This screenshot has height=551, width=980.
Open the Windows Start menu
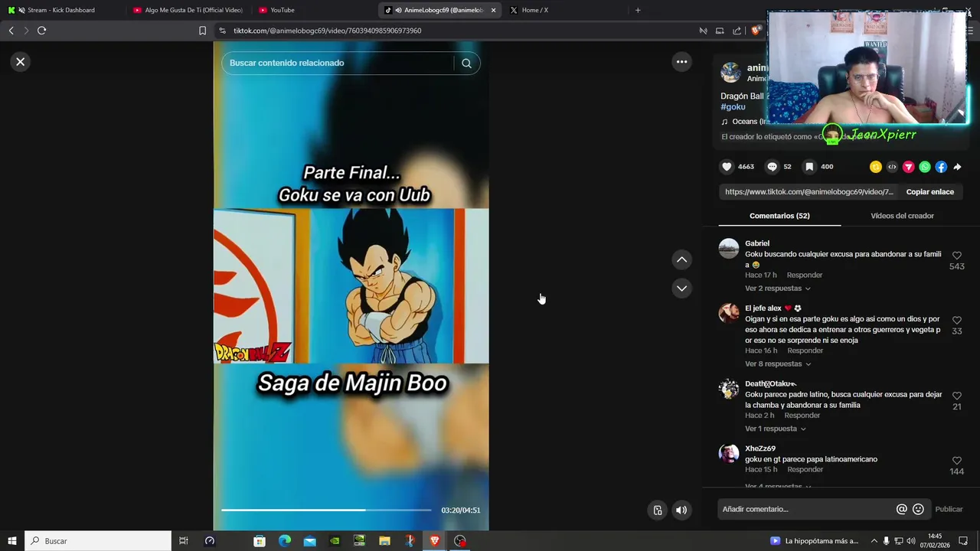(x=12, y=541)
